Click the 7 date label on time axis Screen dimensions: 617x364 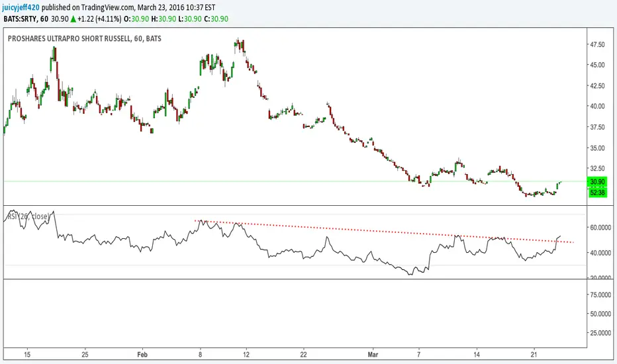coord(418,355)
